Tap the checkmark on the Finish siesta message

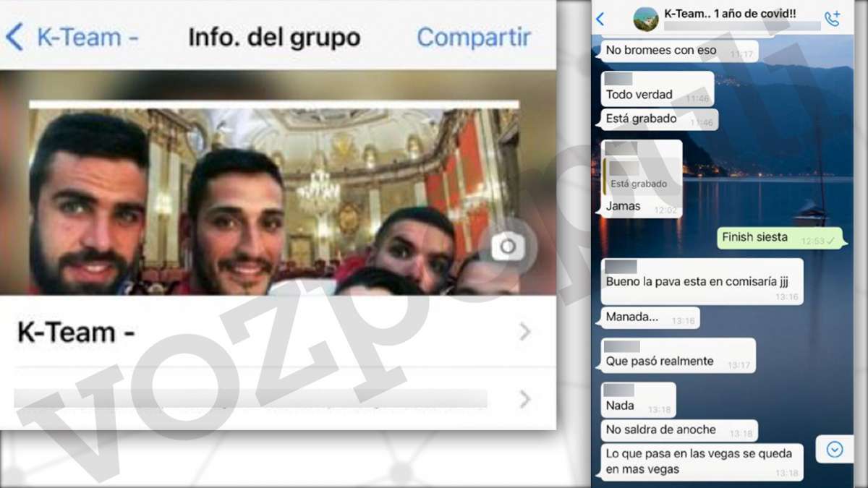pos(831,240)
